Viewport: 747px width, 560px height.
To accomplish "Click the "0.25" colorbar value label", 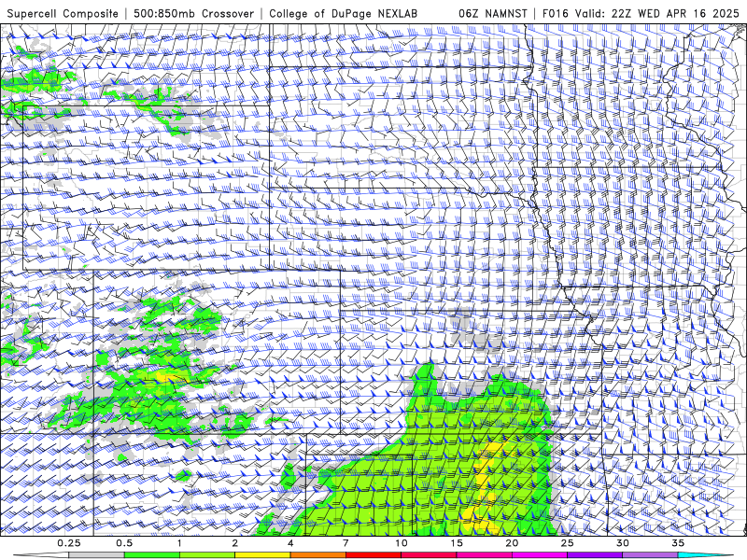I will coord(68,543).
